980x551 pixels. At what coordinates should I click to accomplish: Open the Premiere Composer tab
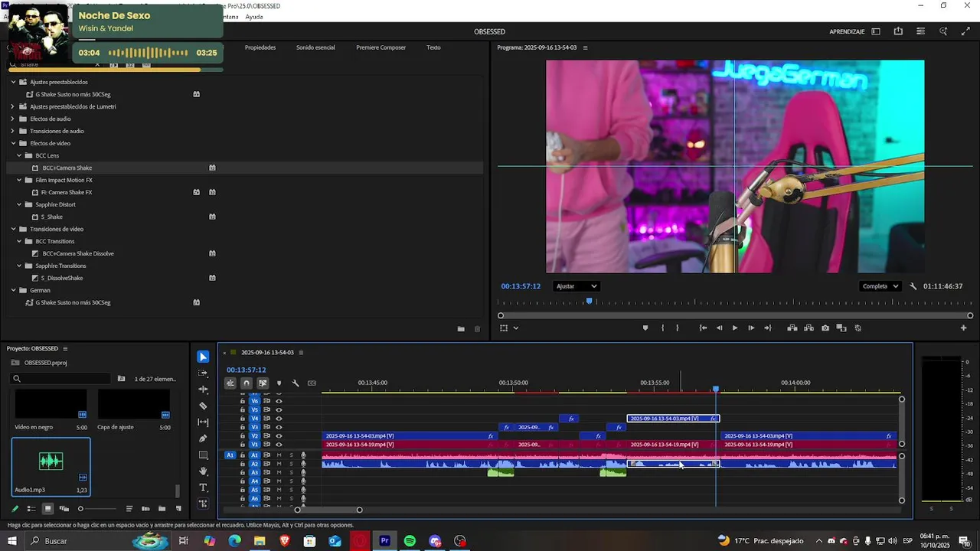381,47
